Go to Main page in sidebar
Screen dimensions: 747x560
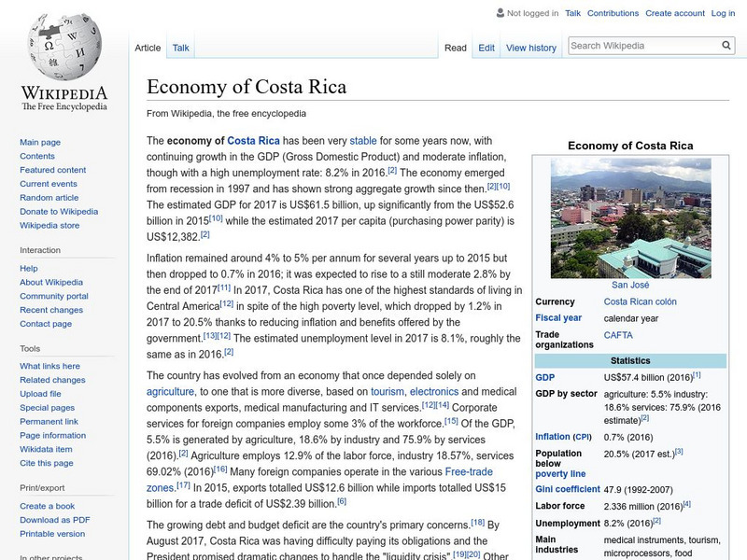coord(40,142)
